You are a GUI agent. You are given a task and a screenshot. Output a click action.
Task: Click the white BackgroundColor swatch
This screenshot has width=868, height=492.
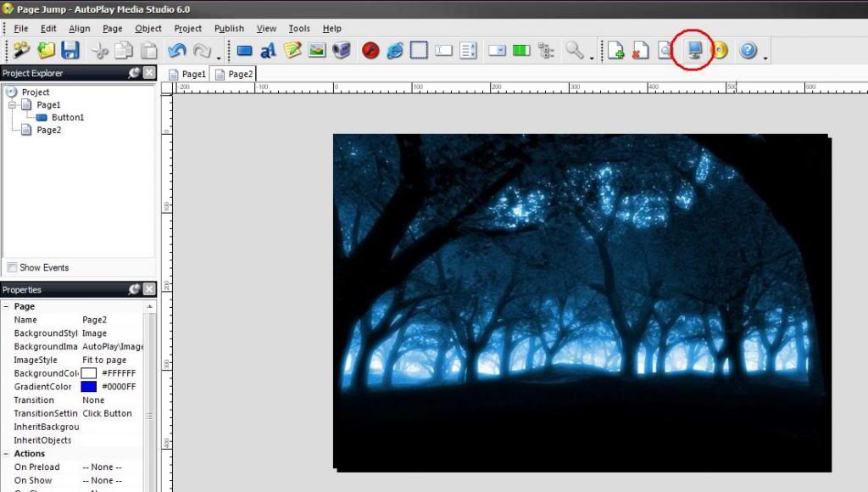89,373
